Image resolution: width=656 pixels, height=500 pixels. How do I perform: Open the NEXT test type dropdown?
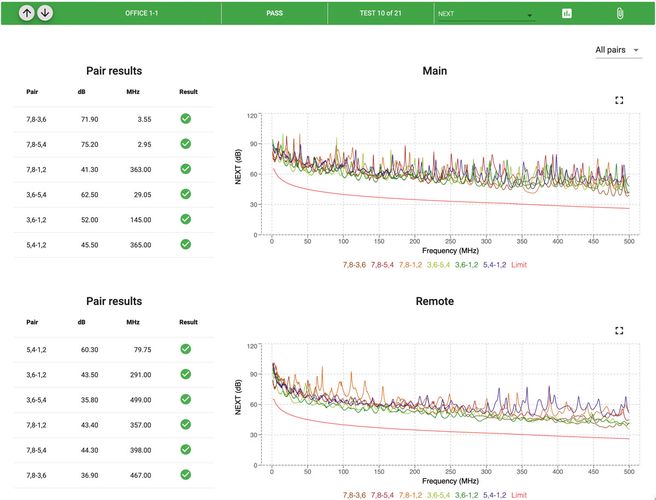480,14
